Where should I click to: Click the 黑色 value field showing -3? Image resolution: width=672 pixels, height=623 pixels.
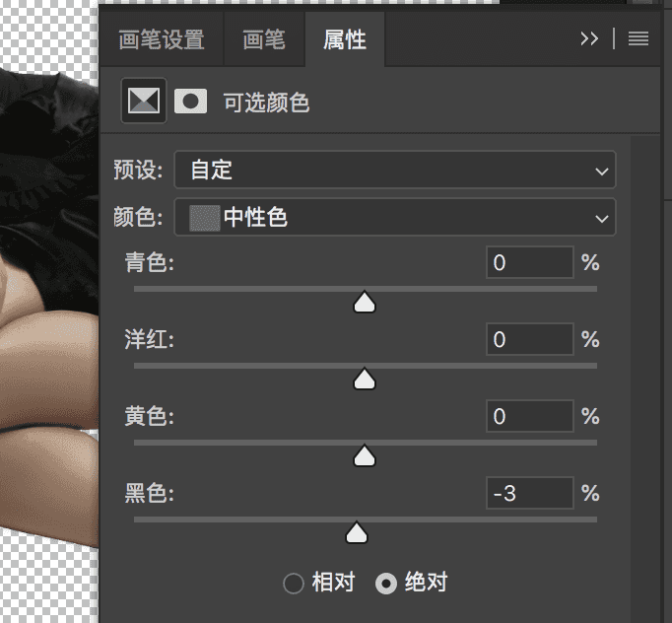point(530,493)
